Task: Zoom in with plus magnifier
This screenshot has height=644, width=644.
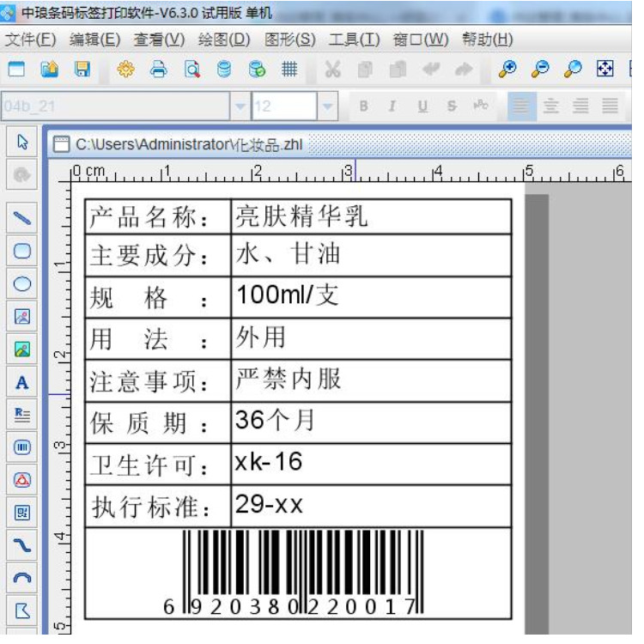Action: pyautogui.click(x=507, y=69)
